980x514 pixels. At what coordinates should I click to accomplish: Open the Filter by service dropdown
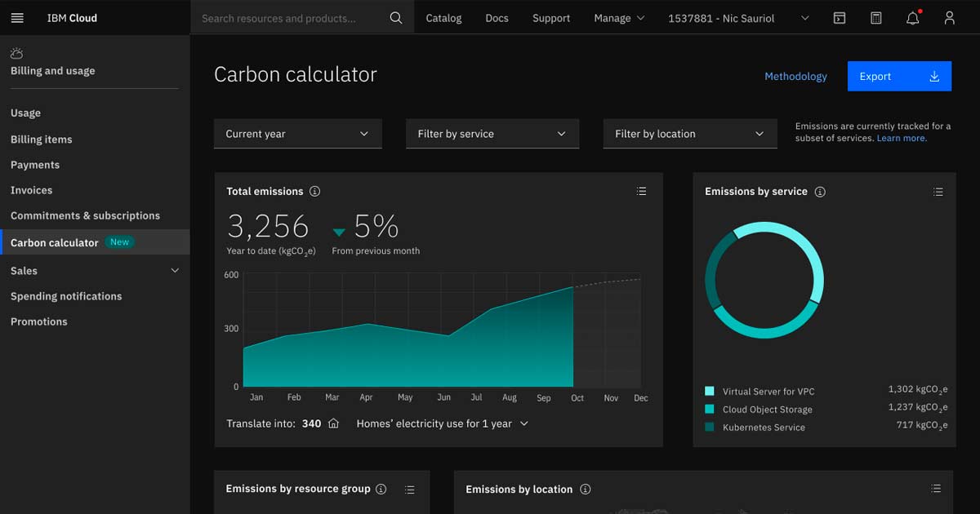[492, 134]
